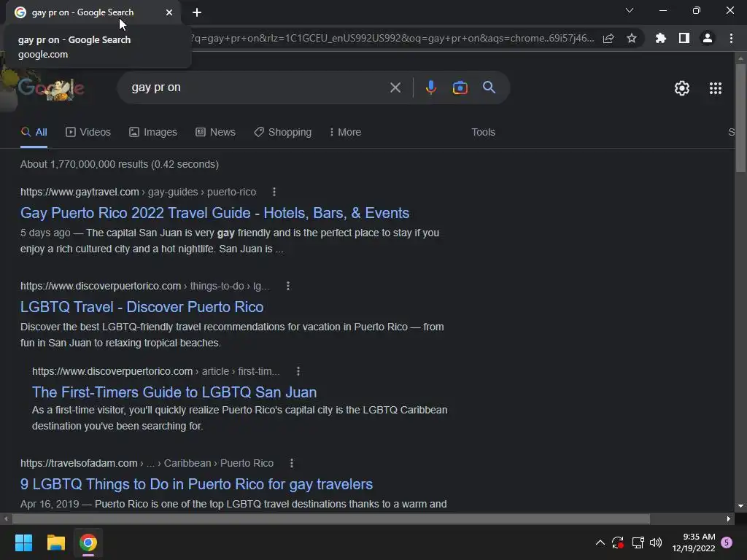This screenshot has width=747, height=560.
Task: Open Google quick settings gear
Action: pyautogui.click(x=682, y=88)
